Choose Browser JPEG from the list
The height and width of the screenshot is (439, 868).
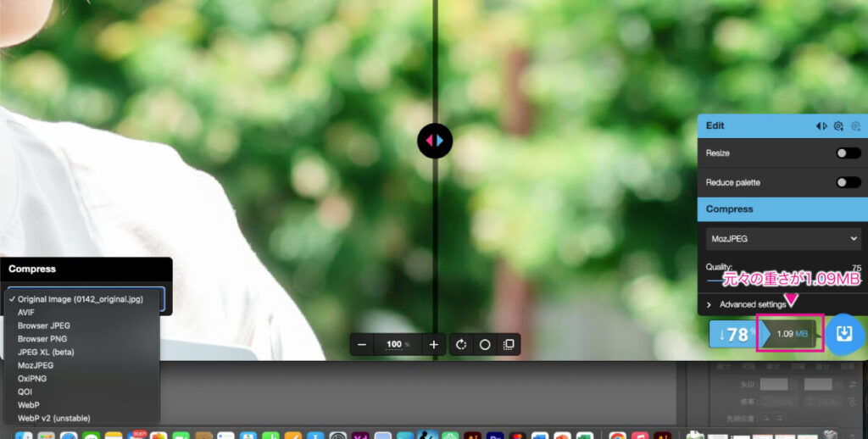coord(44,325)
